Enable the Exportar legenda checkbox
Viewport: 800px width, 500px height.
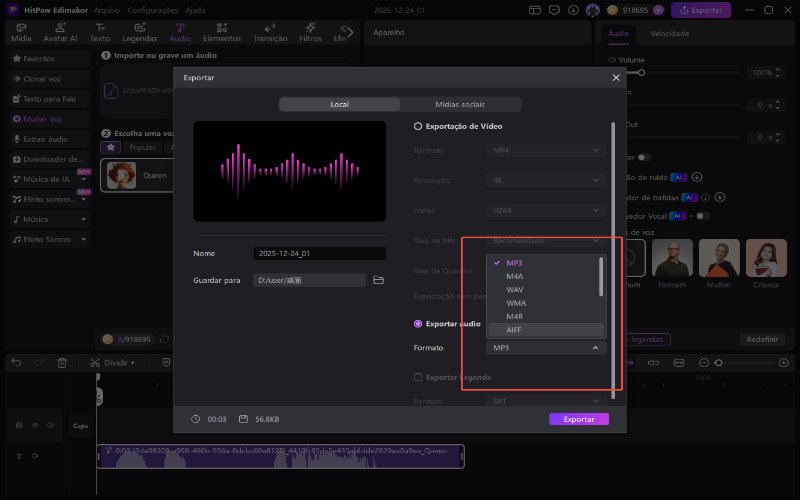(x=418, y=377)
